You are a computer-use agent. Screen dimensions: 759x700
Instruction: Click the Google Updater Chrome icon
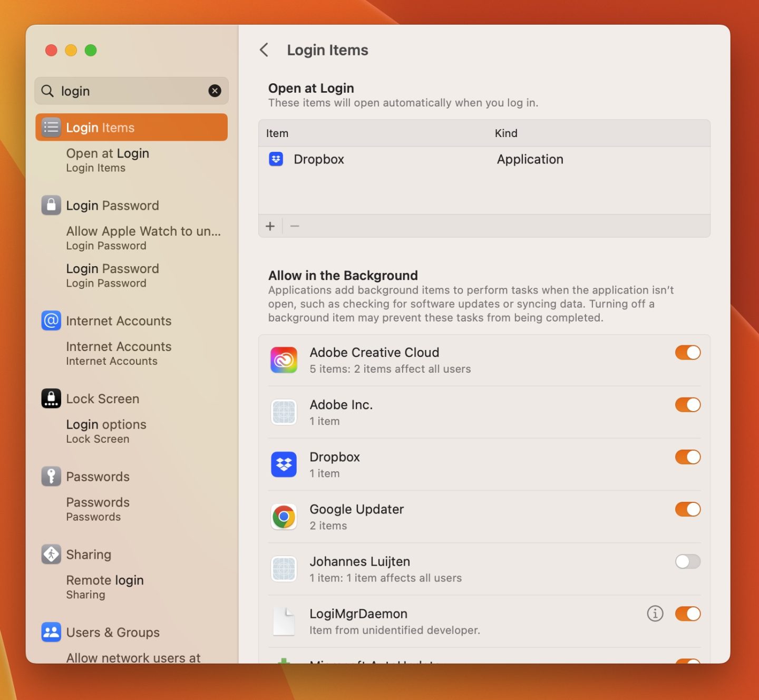pyautogui.click(x=284, y=517)
